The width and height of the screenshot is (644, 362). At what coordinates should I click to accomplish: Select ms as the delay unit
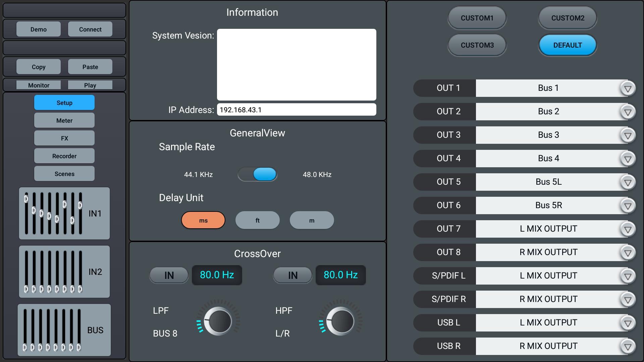pos(203,220)
